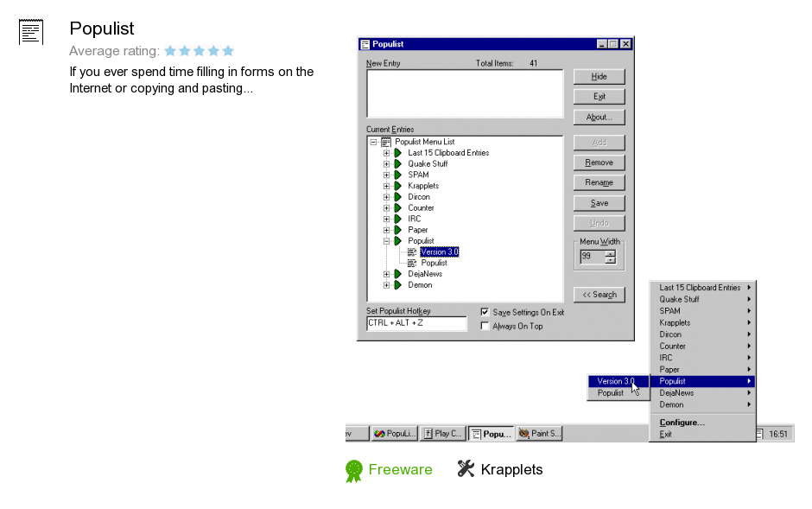Open the Demon submenu in popup menu
Screen dimensions: 812x509
point(703,405)
